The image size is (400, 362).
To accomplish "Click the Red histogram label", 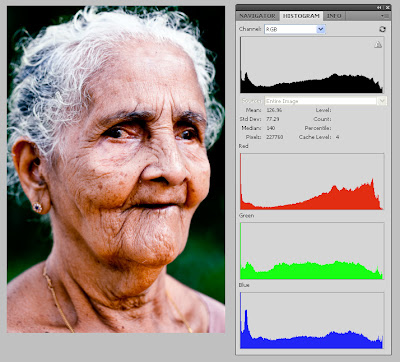I will [244, 146].
